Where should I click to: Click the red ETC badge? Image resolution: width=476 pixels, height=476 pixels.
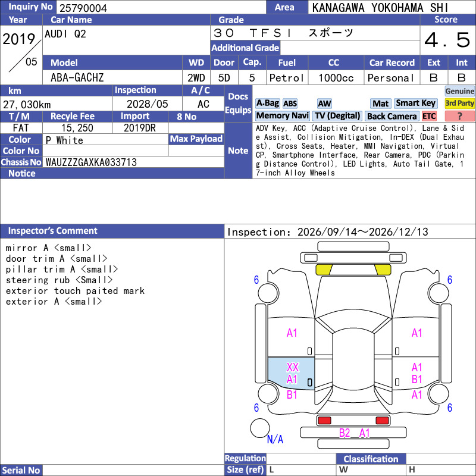click(x=429, y=116)
